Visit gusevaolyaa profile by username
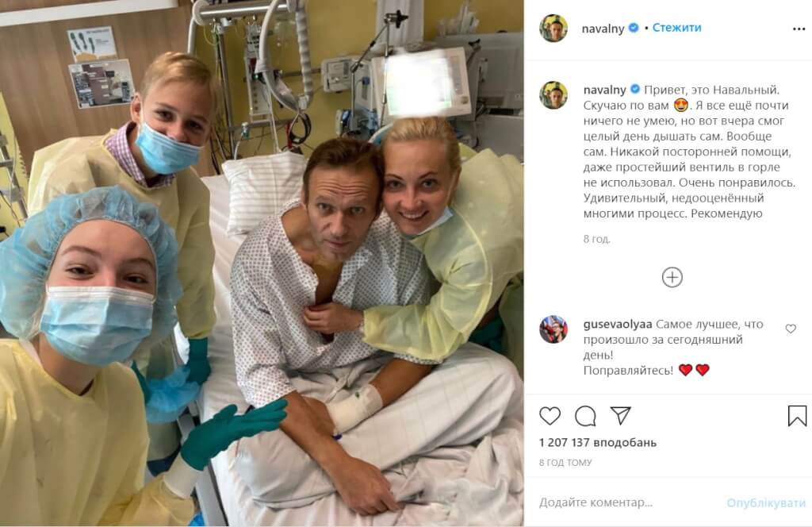The image size is (812, 527). point(618,325)
